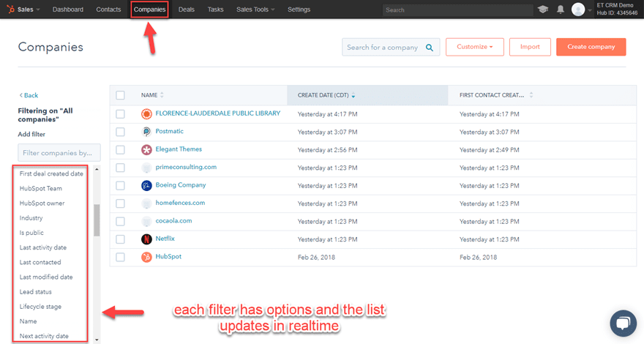The image size is (644, 344).
Task: Click the filter list scrollbar thumb
Action: pos(97,220)
